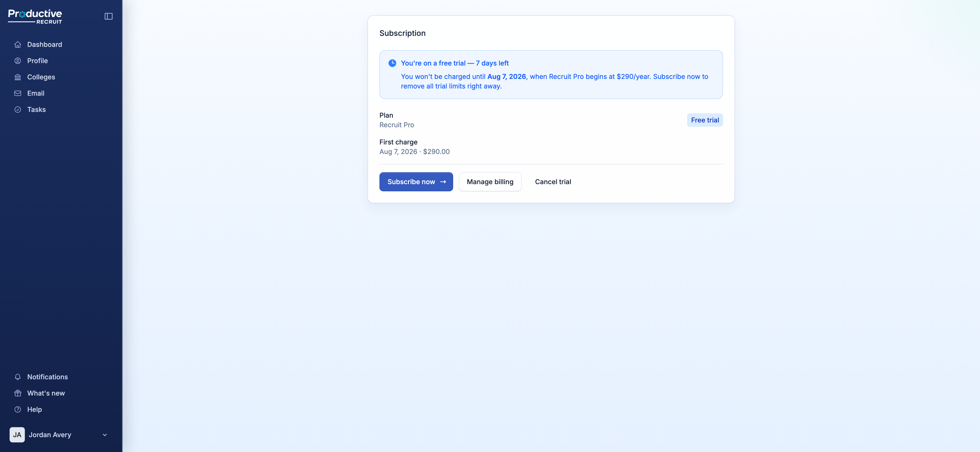980x452 pixels.
Task: Click the Subscription heading
Action: 402,33
